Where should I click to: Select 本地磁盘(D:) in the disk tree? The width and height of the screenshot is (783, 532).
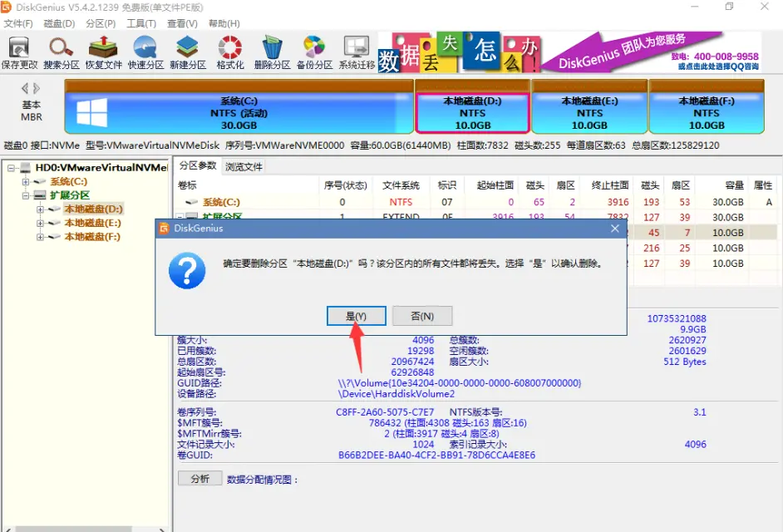coord(93,209)
